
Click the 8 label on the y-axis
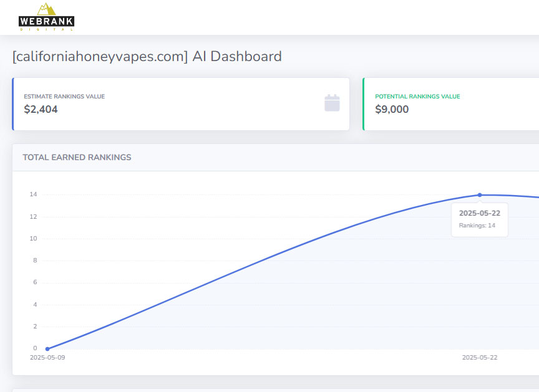[35, 261]
